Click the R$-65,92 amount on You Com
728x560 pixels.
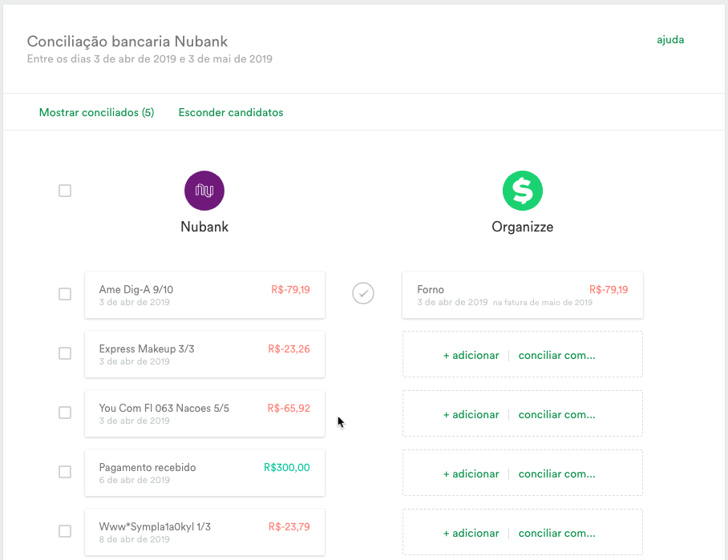click(289, 409)
